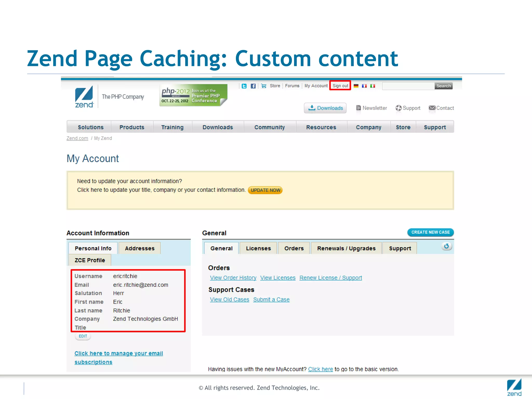The width and height of the screenshot is (532, 399).
Task: Switch language with the German flag
Action: pos(356,86)
